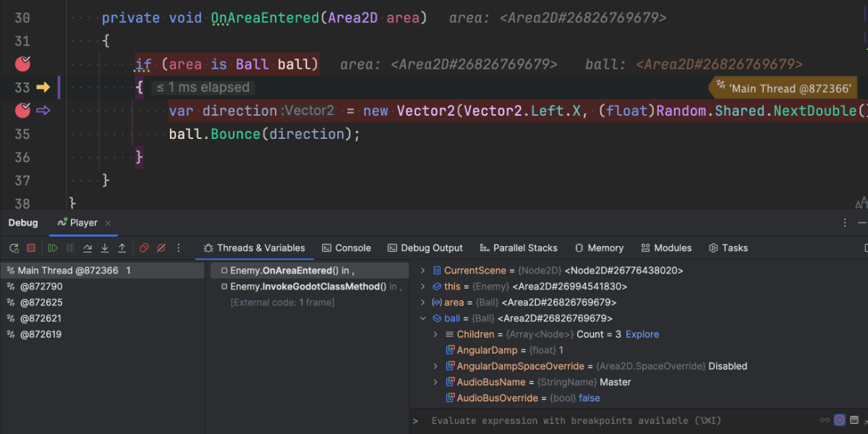Open more debug toolbar actions menu

tap(179, 248)
